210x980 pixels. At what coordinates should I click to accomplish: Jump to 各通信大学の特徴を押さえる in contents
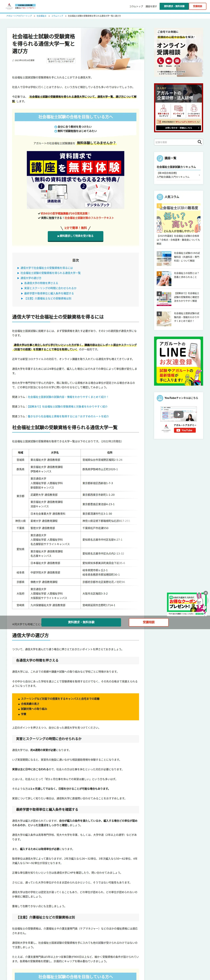41,283
